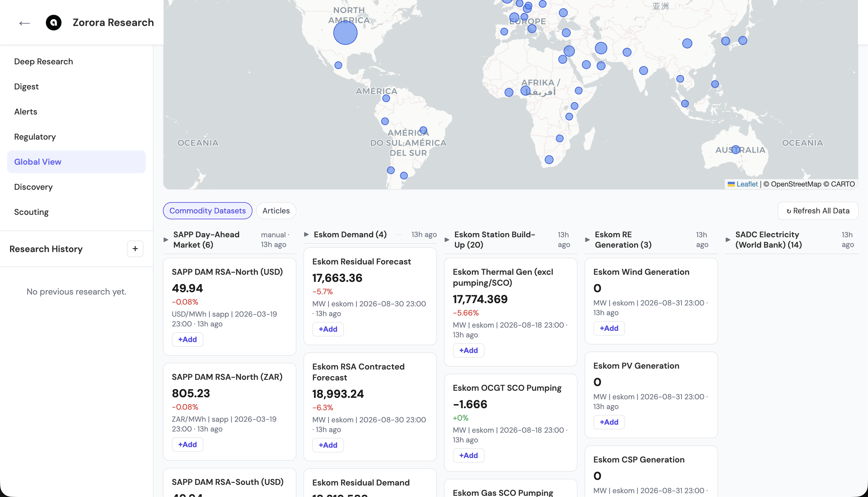Switch to Commodity Datasets tab
Image resolution: width=868 pixels, height=497 pixels.
[x=208, y=211]
